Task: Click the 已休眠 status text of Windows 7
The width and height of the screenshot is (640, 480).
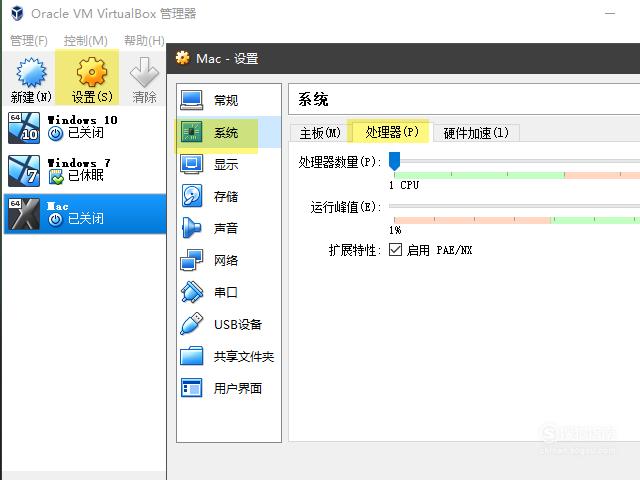Action: click(86, 176)
